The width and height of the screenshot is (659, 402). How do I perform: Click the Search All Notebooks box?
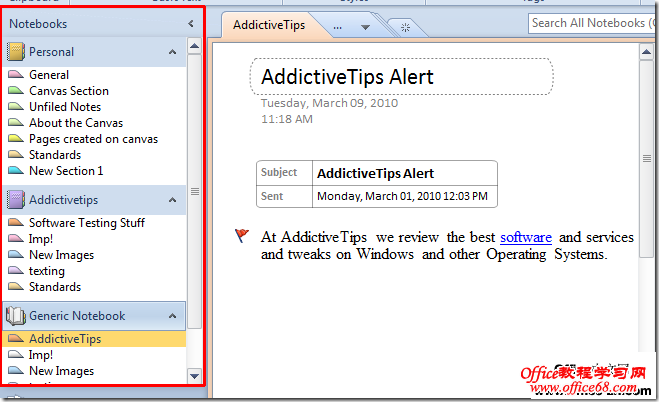coord(592,23)
